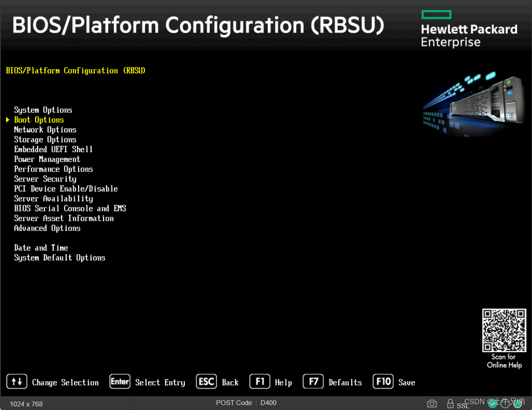Viewport: 532px width, 410px height.
Task: Click the F1 Help key icon
Action: tap(260, 381)
